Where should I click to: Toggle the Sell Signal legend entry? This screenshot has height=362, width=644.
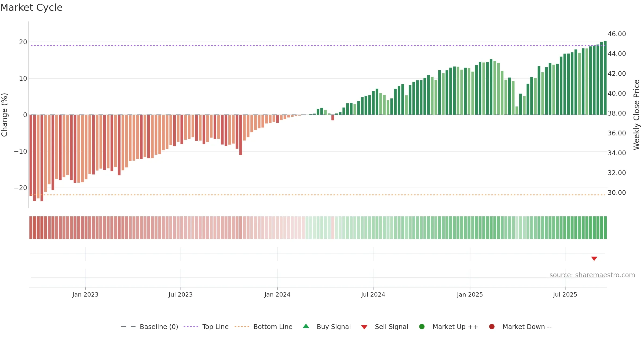point(385,327)
